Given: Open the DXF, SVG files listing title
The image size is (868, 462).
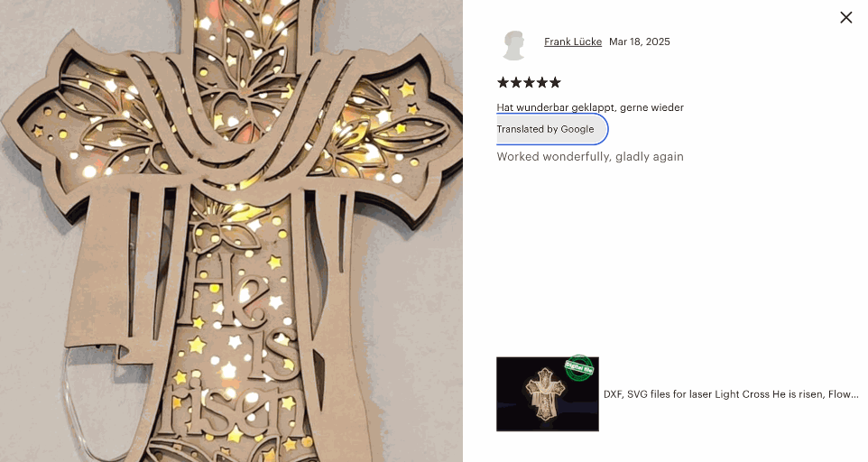Looking at the screenshot, I should [731, 394].
